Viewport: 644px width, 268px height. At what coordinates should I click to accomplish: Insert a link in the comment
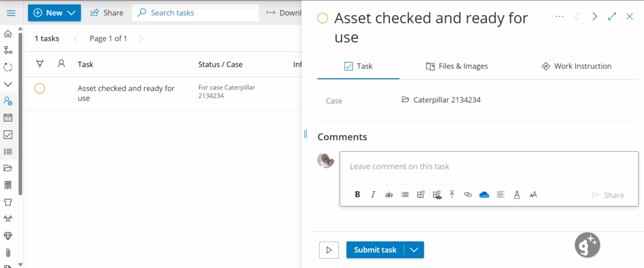(x=468, y=195)
